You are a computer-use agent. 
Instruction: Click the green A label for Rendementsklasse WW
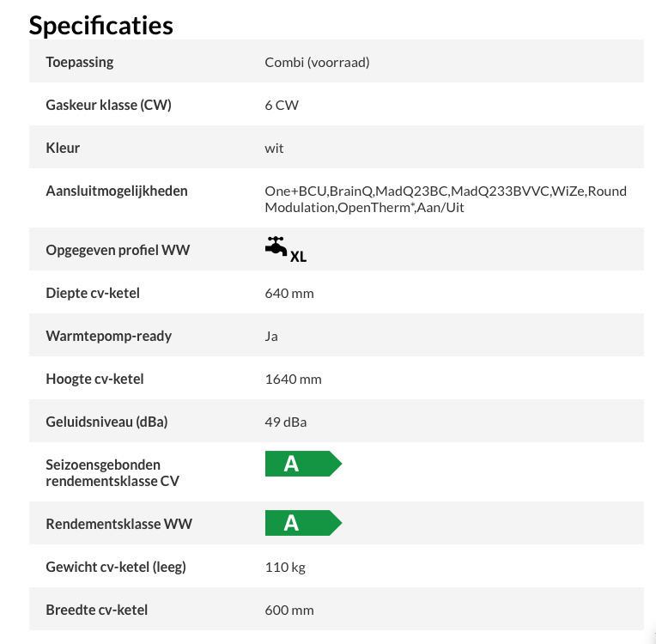click(303, 523)
